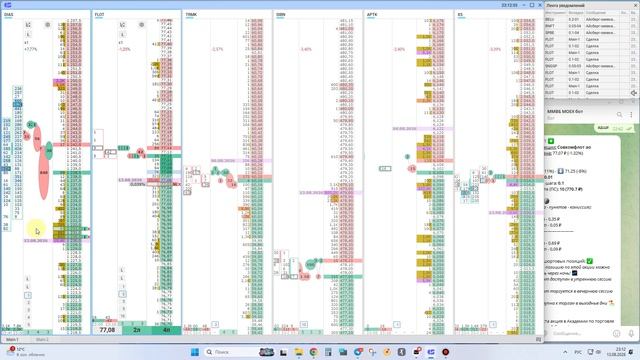Viewport: 640px width, 360px height.
Task: Click the 2л volume button in FLOT
Action: coord(137,330)
